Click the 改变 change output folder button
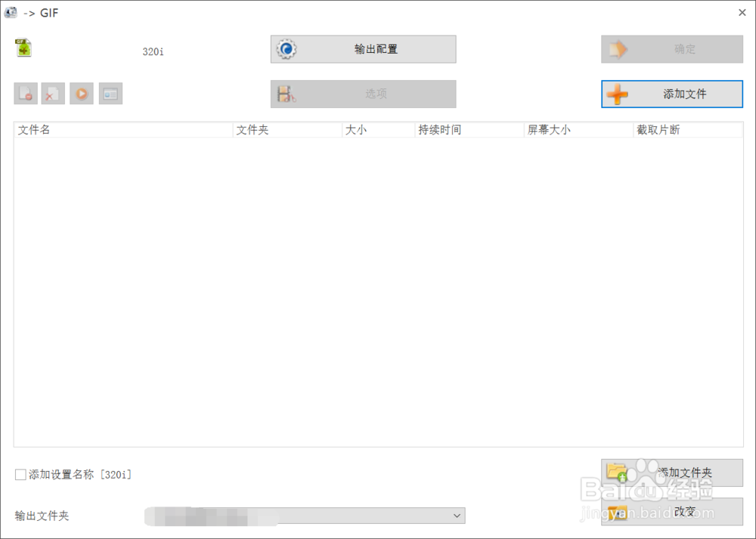 click(671, 512)
